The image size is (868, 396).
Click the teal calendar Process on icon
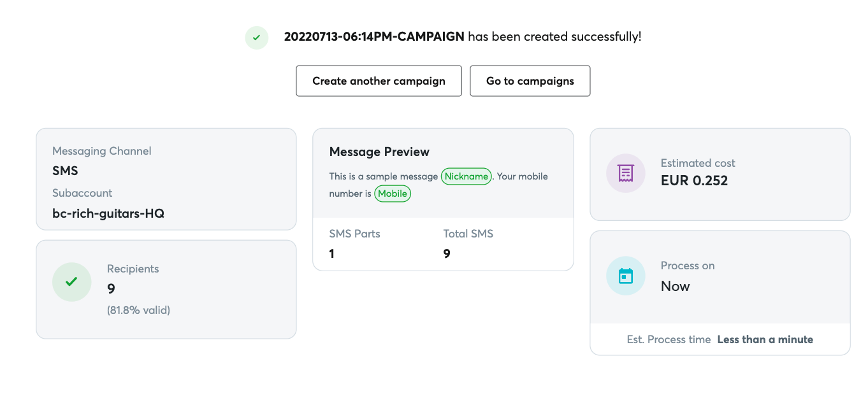coord(626,276)
